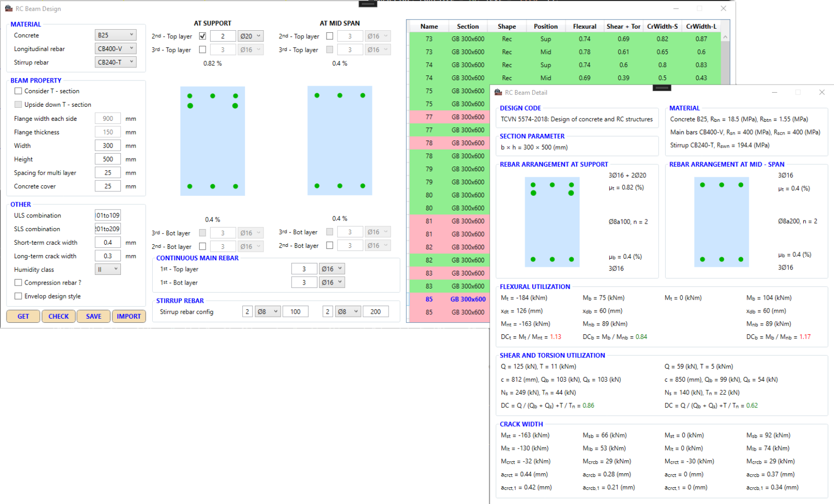Run the CHECK button
The image size is (834, 504).
(58, 316)
